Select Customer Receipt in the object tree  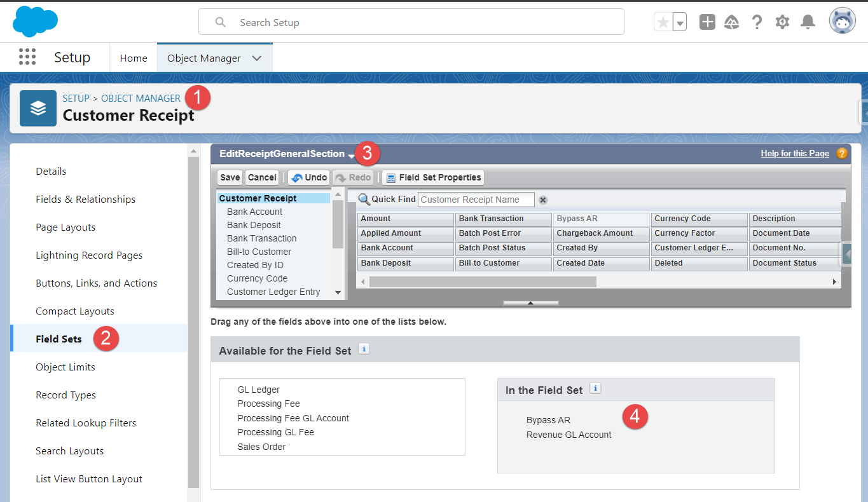point(273,198)
